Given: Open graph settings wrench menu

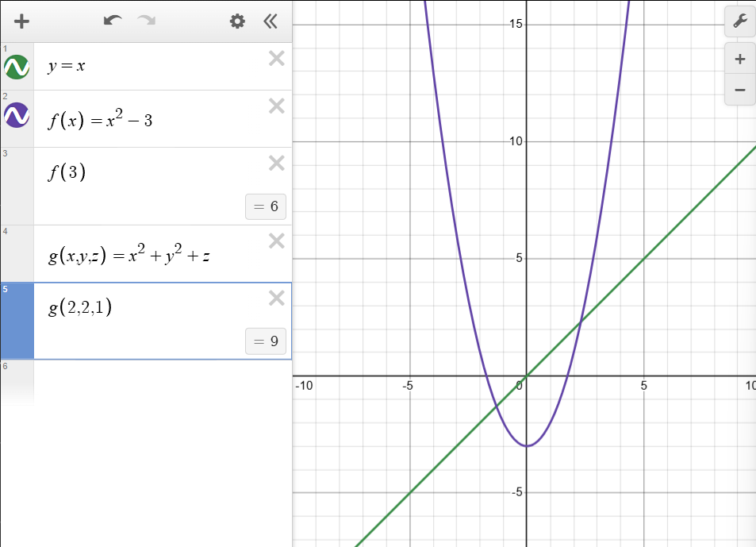Looking at the screenshot, I should 739,21.
